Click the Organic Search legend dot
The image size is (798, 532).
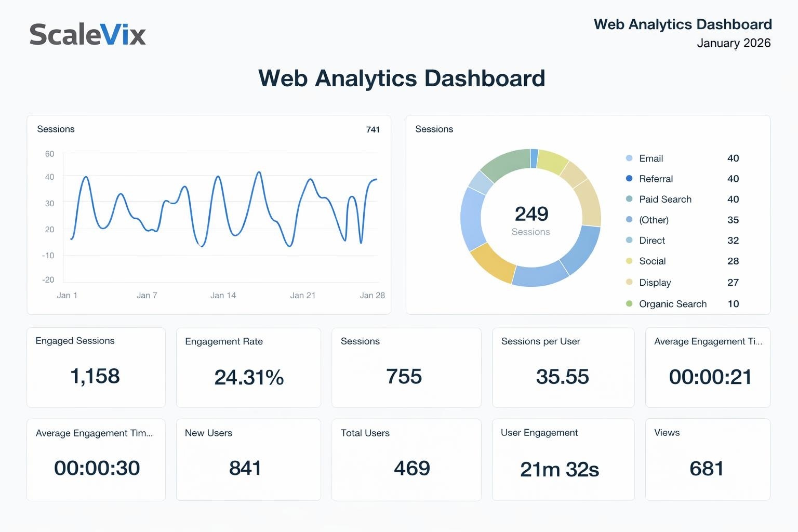pyautogui.click(x=629, y=304)
